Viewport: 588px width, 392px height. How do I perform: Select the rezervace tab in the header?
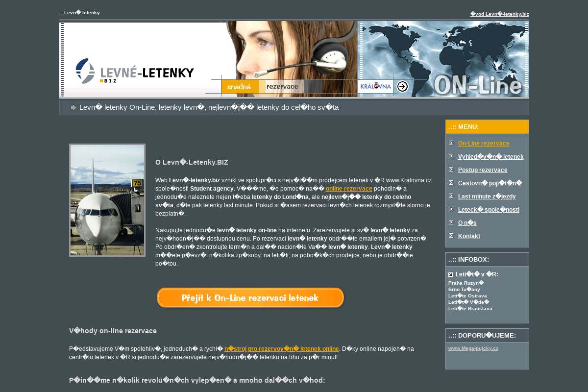pyautogui.click(x=282, y=86)
